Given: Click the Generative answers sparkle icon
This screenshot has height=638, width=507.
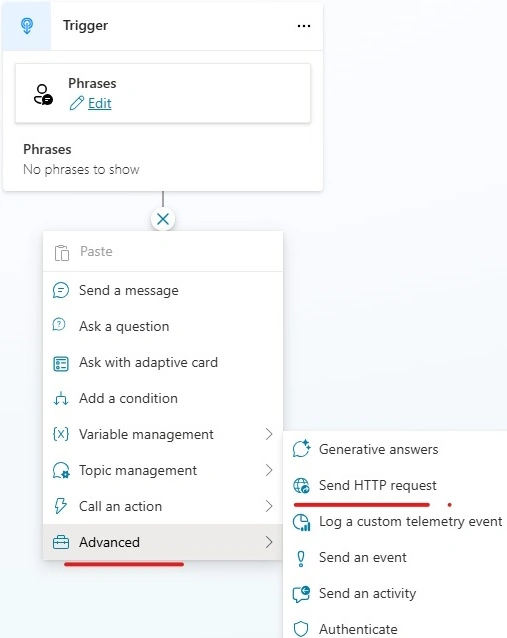Looking at the screenshot, I should [302, 449].
